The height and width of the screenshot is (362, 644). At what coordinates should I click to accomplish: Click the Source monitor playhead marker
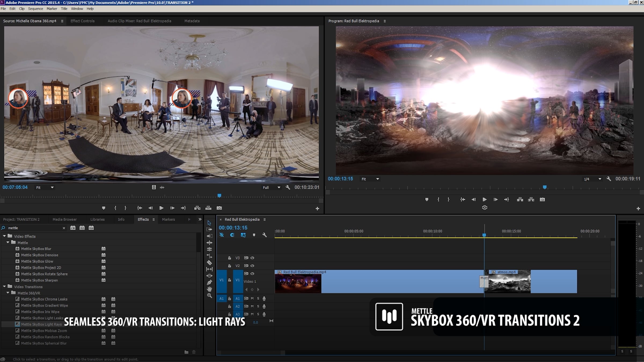point(219,196)
